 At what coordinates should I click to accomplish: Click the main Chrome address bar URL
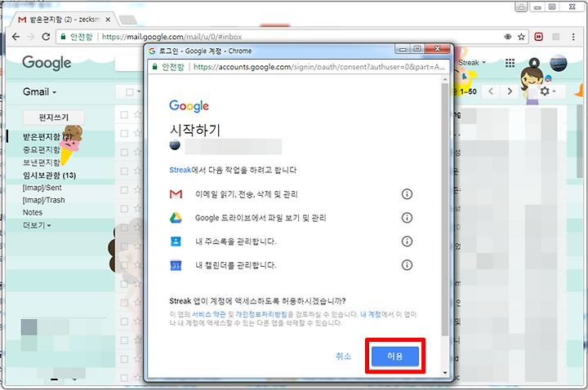click(x=172, y=37)
